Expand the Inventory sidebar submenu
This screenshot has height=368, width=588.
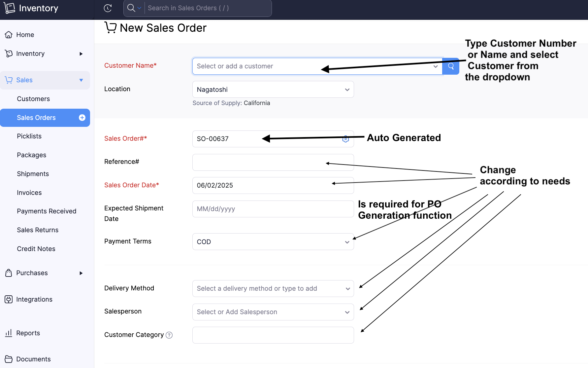point(81,54)
